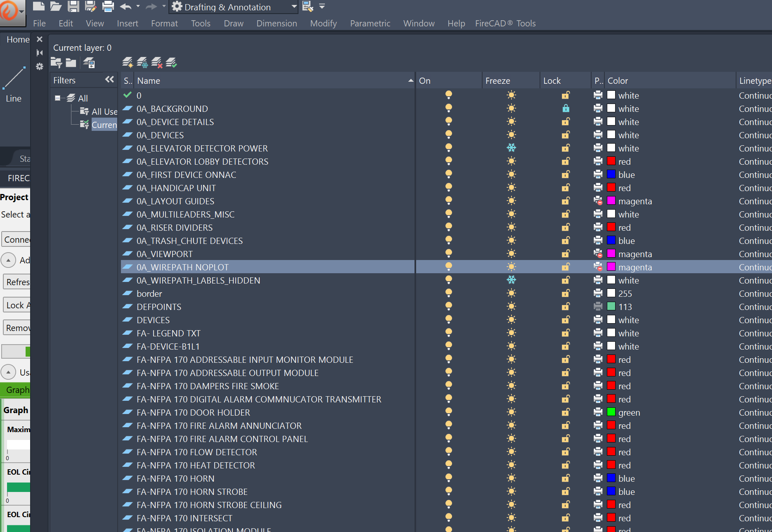The width and height of the screenshot is (772, 532).
Task: Click the Open file folder icon
Action: 56,6
